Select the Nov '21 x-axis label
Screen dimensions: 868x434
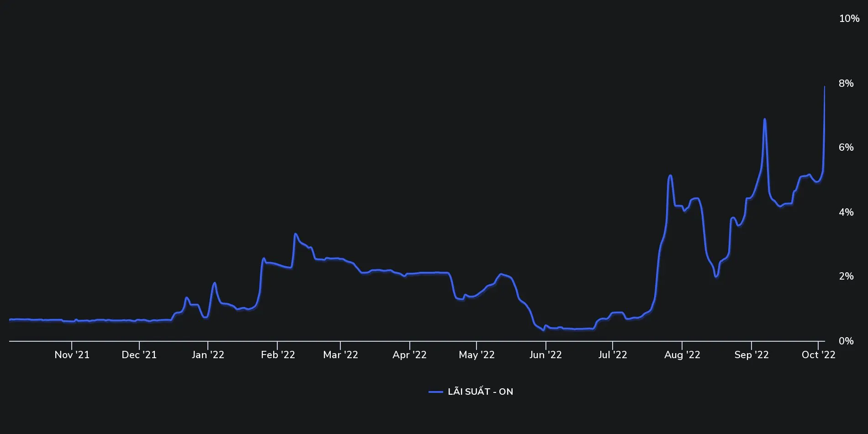pyautogui.click(x=72, y=355)
